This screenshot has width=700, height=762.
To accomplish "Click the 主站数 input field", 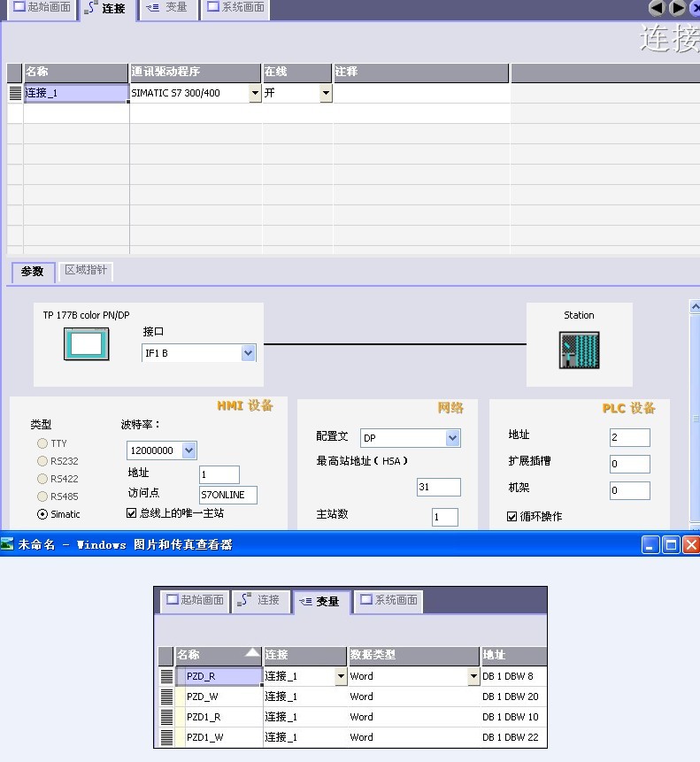I will (x=445, y=517).
